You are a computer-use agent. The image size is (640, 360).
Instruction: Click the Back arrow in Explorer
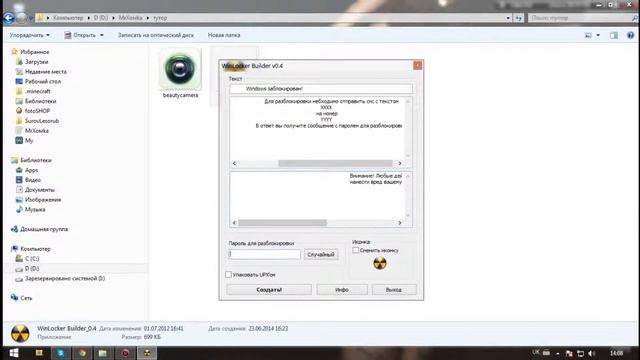pos(8,18)
